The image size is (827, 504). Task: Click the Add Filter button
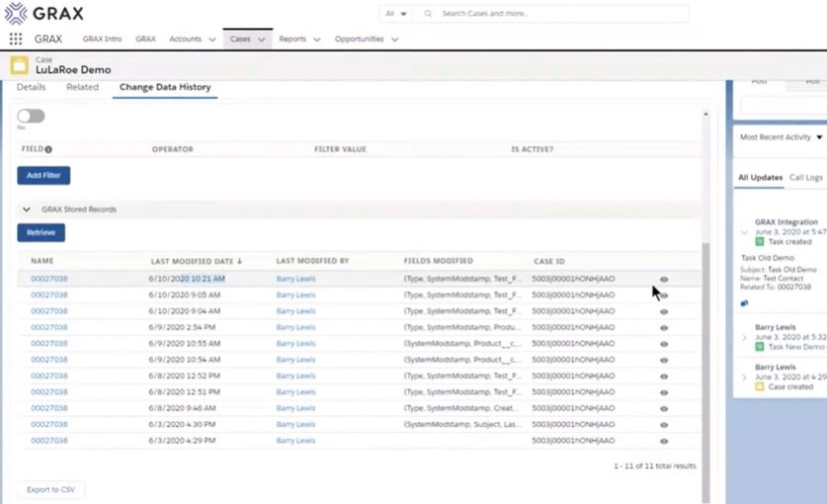43,175
